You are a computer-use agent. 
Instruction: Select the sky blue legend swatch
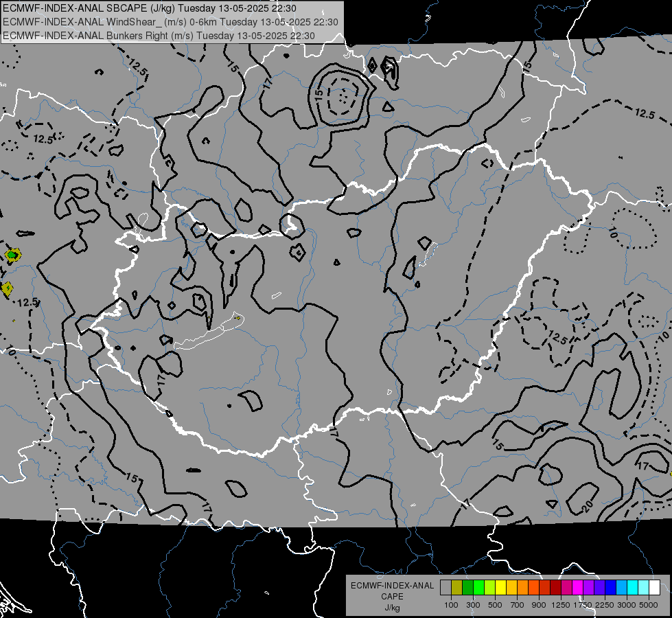tap(622, 587)
